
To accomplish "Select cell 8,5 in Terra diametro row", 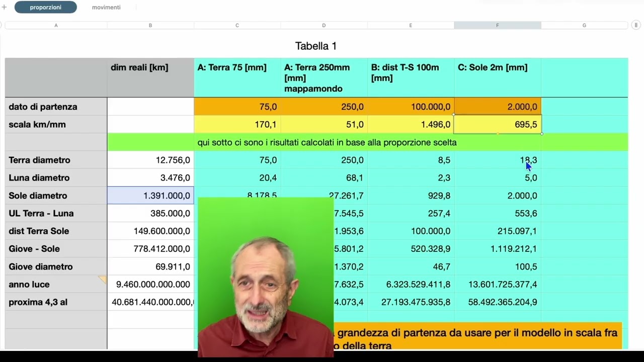I will [x=411, y=160].
